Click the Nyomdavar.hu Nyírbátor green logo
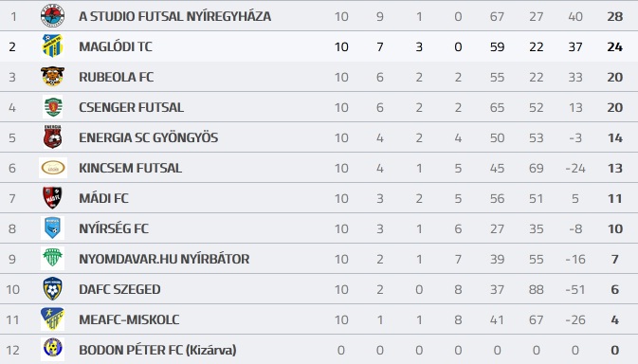638x364 pixels. coord(52,258)
